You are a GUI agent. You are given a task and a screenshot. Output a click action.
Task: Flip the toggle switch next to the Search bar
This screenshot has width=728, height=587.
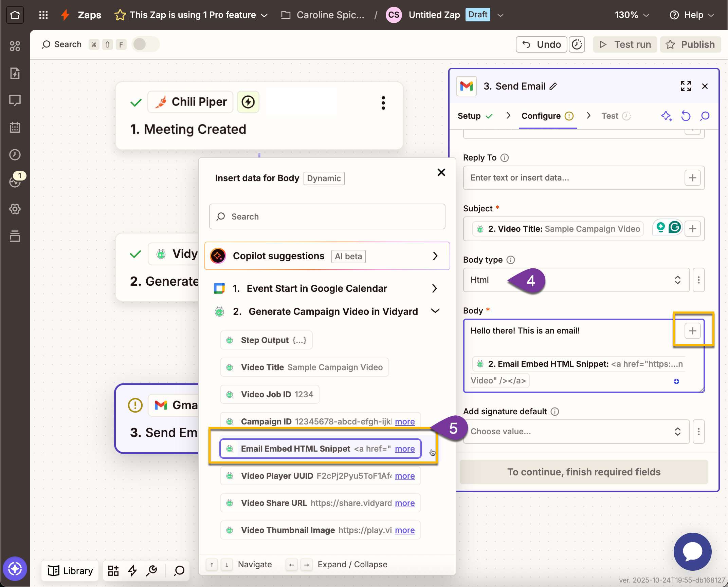pos(145,44)
